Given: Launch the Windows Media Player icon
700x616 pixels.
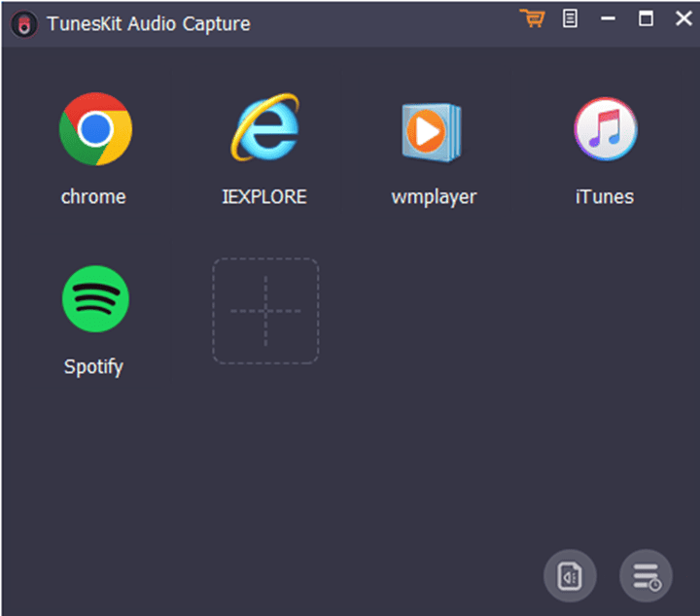Looking at the screenshot, I should coord(433,130).
